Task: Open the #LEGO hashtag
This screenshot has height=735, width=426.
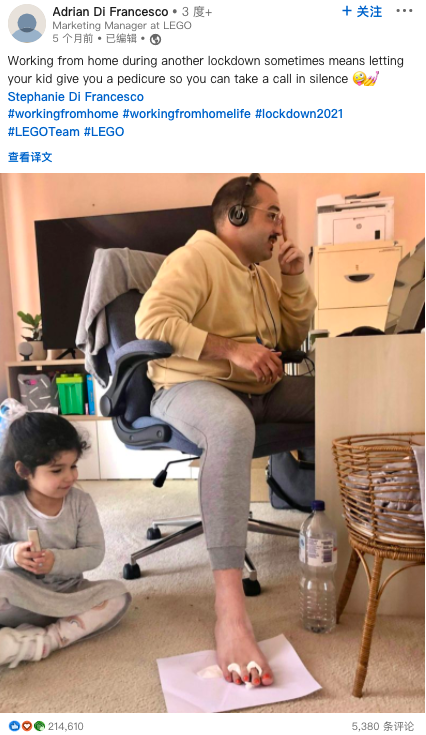Action: tap(104, 132)
